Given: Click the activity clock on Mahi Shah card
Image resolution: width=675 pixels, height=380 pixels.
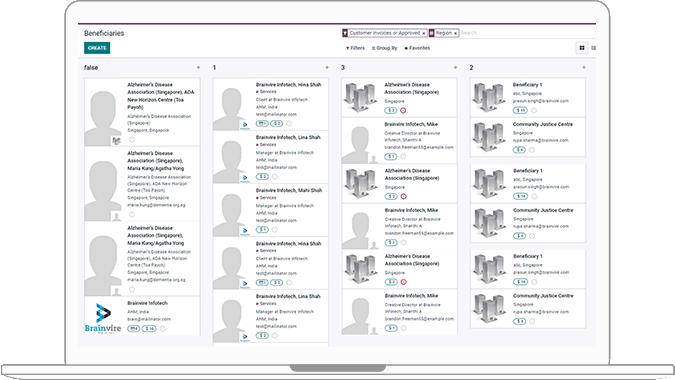Looking at the screenshot, I should point(275,229).
